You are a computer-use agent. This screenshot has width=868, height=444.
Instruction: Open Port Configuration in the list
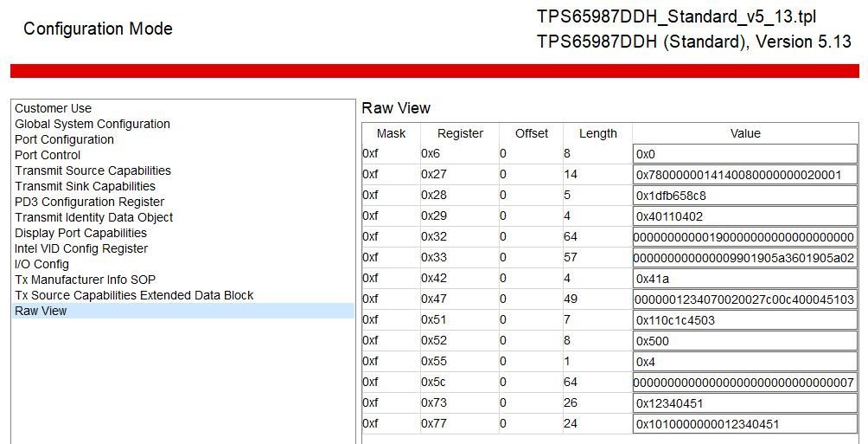182,139
